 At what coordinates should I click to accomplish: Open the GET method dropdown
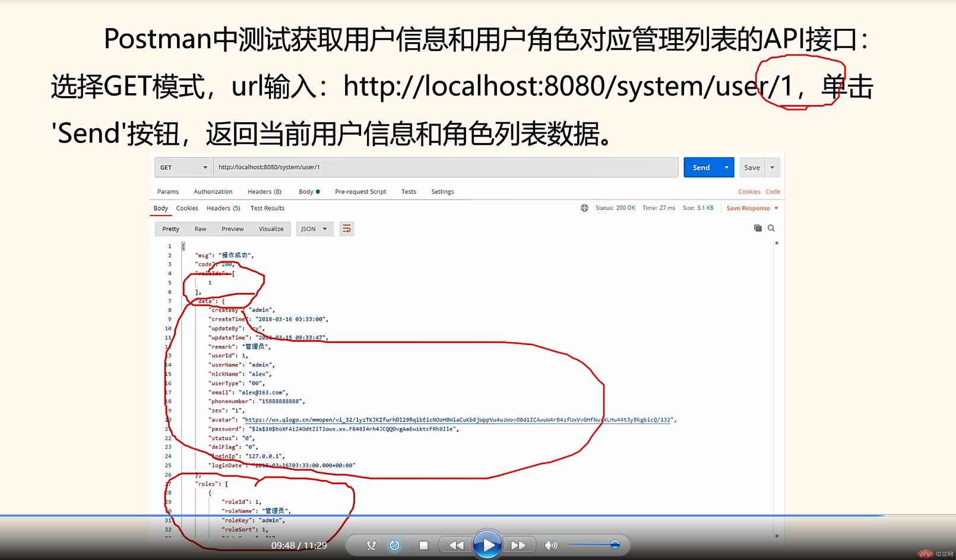(183, 167)
